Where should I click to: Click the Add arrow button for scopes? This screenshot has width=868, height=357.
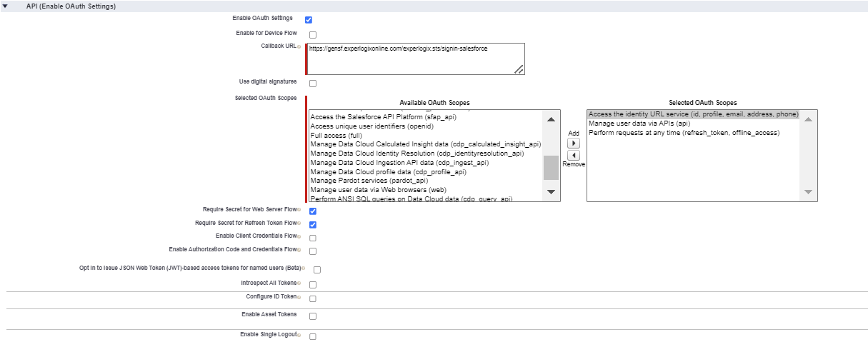coord(574,143)
